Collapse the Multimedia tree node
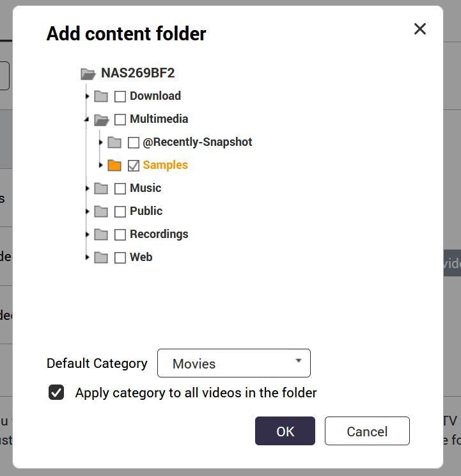Image resolution: width=461 pixels, height=476 pixels. (x=87, y=120)
